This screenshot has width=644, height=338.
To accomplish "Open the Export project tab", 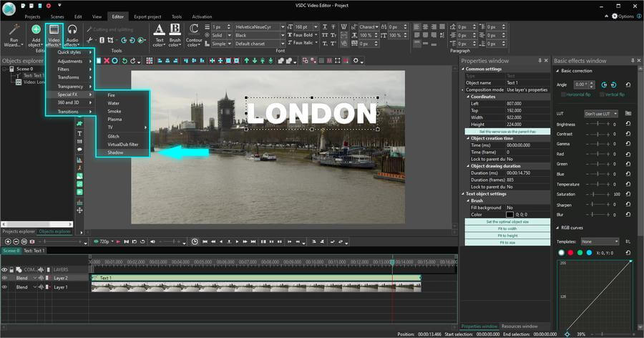I will (x=147, y=17).
